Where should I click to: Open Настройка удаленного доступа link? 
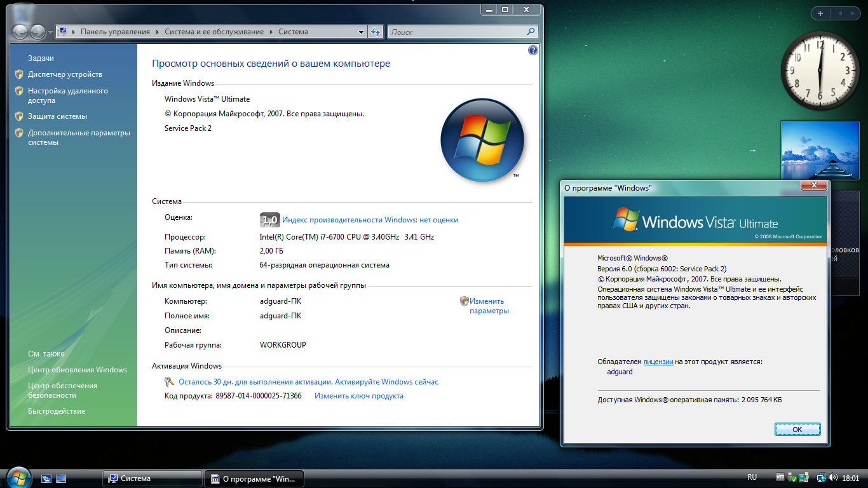coord(68,95)
